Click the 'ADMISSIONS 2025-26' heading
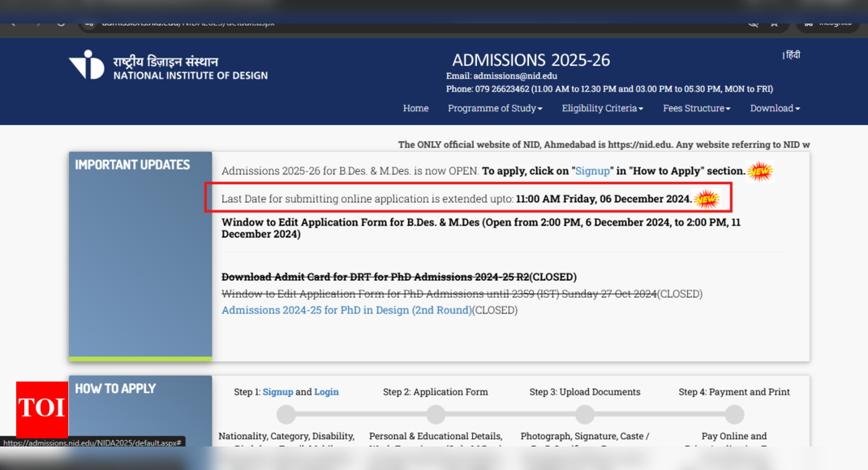 click(531, 60)
